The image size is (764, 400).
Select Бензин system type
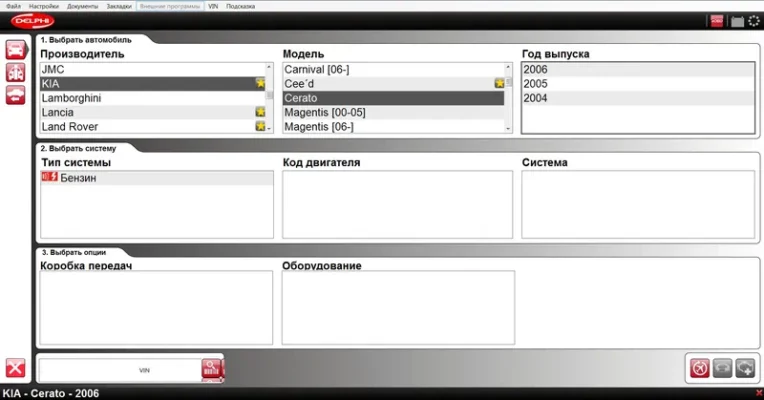[x=156, y=178]
